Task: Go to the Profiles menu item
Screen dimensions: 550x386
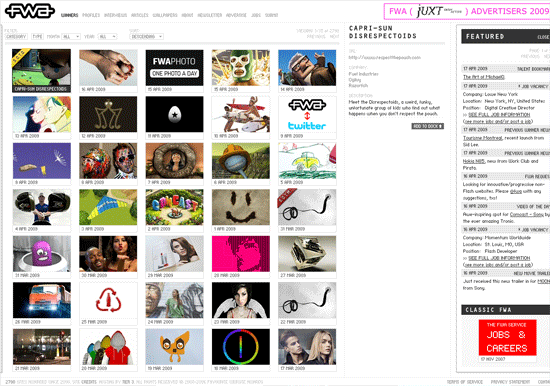Action: coord(91,15)
